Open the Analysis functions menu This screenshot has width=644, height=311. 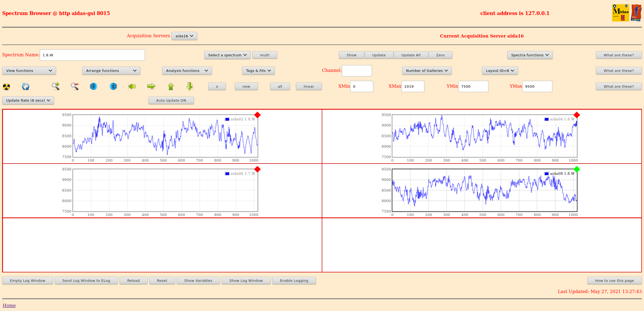187,71
